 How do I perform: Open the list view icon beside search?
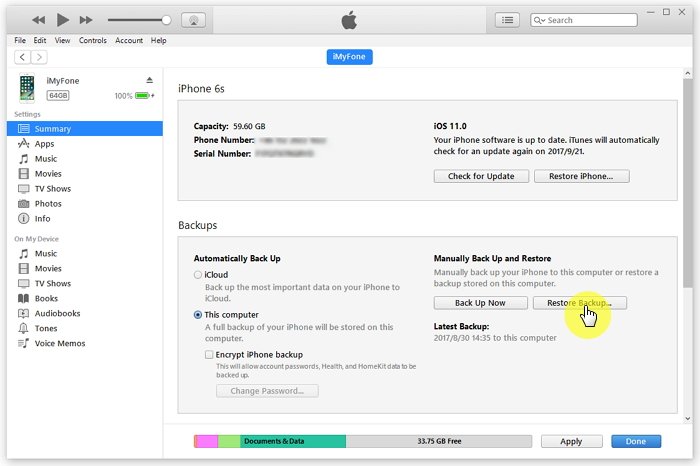click(x=508, y=20)
